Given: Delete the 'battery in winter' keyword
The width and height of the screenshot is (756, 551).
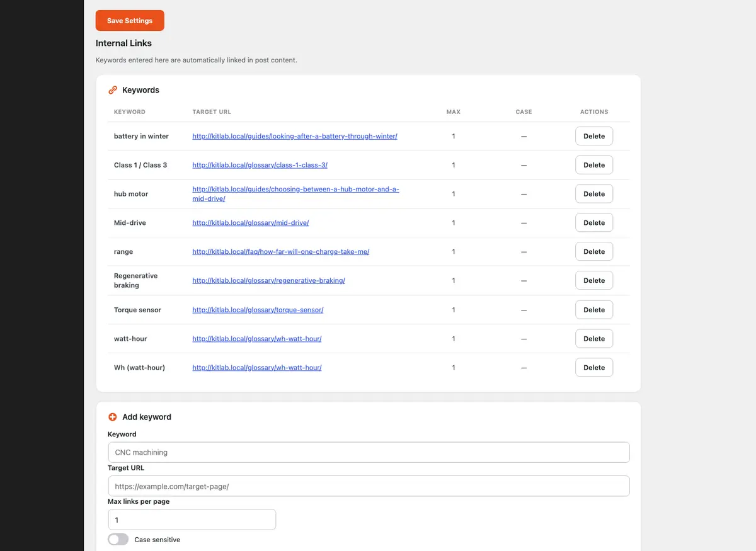Looking at the screenshot, I should pos(594,136).
